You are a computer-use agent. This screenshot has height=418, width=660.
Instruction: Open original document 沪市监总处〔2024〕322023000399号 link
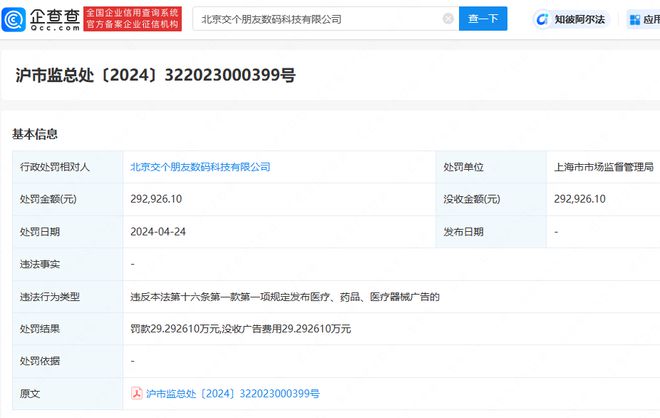tap(233, 393)
